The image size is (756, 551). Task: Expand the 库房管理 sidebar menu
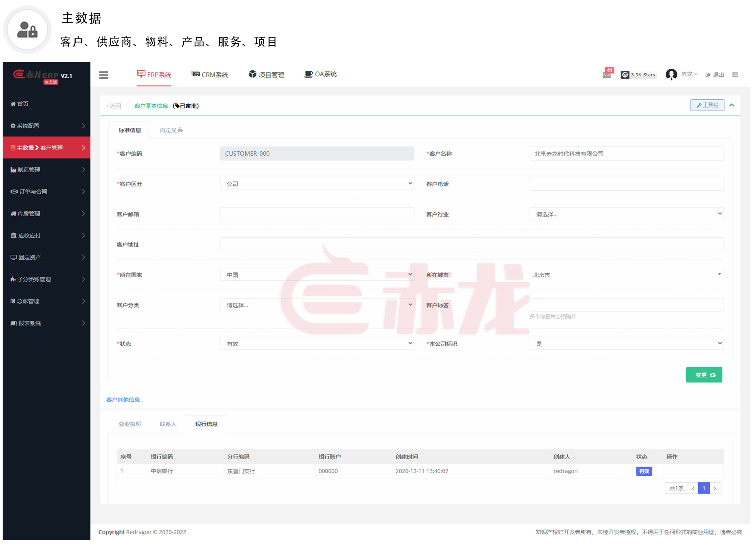coord(46,214)
